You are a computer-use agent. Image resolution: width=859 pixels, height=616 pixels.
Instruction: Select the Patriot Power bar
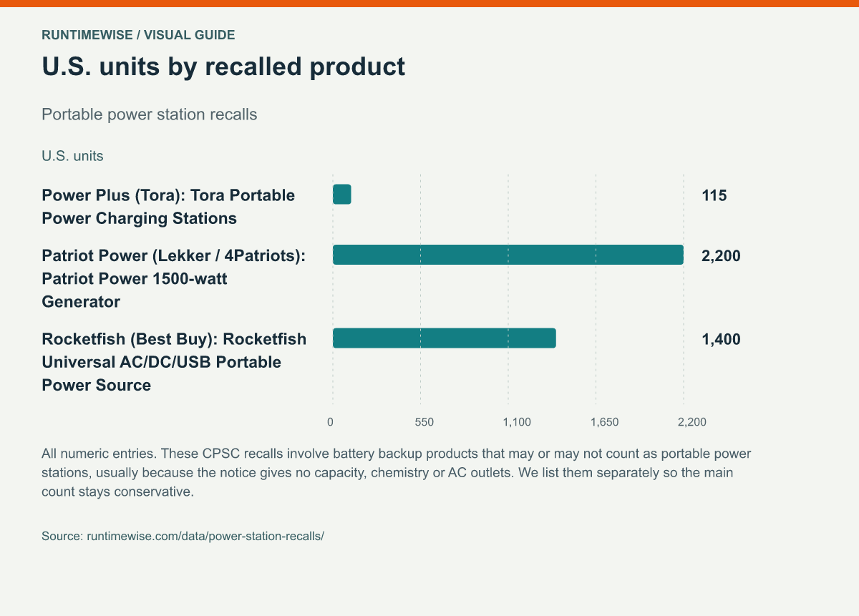coord(508,255)
